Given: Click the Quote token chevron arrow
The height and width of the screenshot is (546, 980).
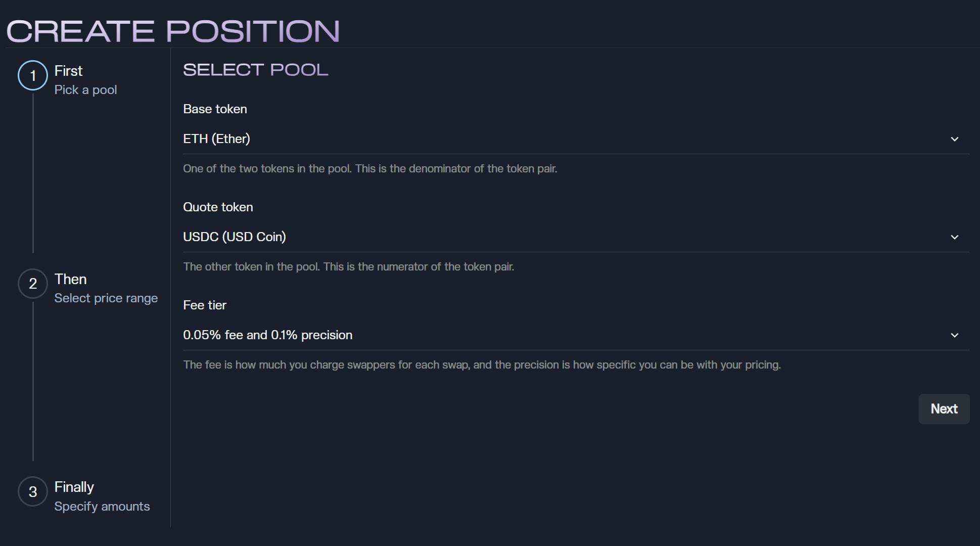Looking at the screenshot, I should coord(954,237).
